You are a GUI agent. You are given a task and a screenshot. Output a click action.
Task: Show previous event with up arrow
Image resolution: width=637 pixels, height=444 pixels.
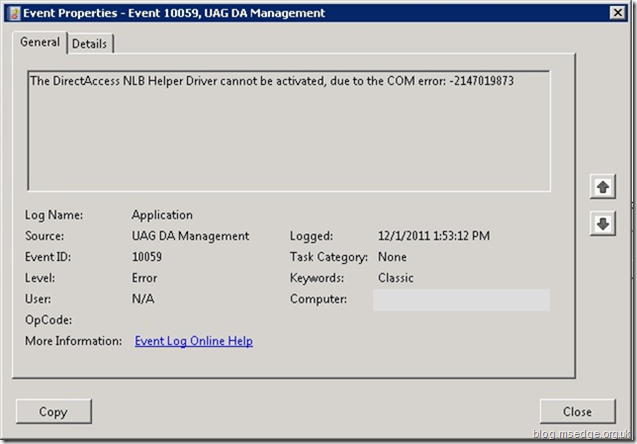click(602, 187)
